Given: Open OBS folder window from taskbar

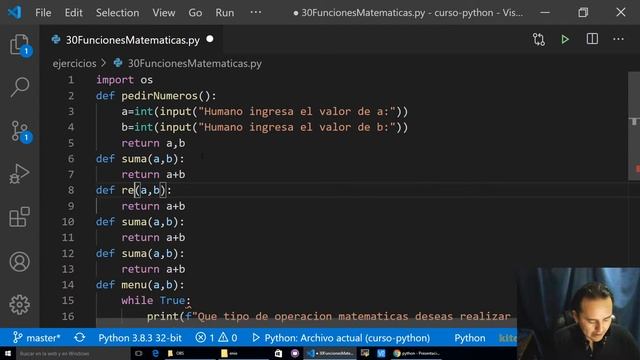Looking at the screenshot, I should pyautogui.click(x=190, y=353).
